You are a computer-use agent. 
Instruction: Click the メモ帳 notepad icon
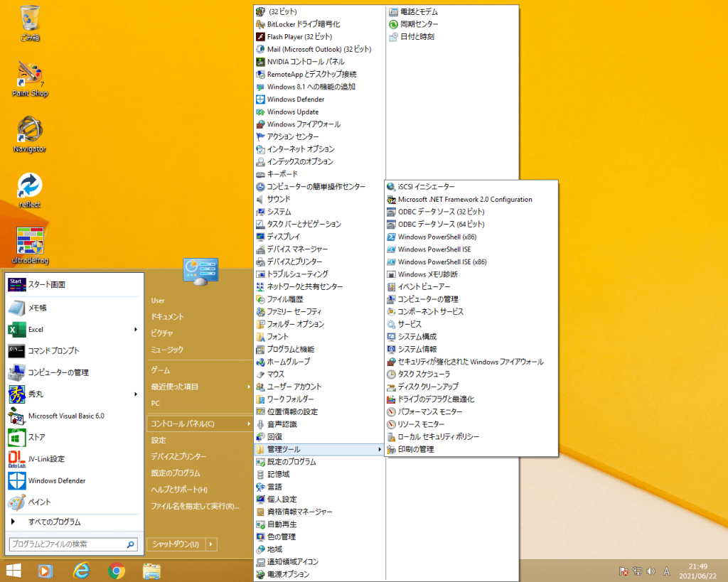17,308
